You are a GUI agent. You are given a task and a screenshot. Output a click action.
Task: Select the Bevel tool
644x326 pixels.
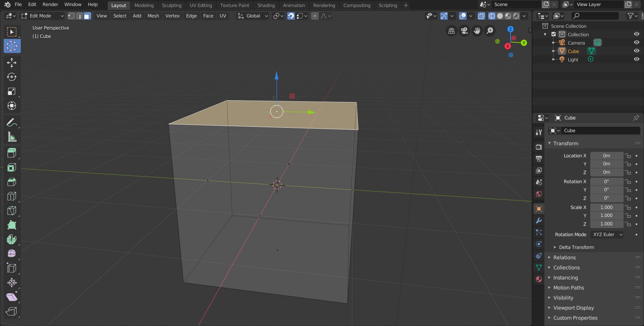point(12,182)
